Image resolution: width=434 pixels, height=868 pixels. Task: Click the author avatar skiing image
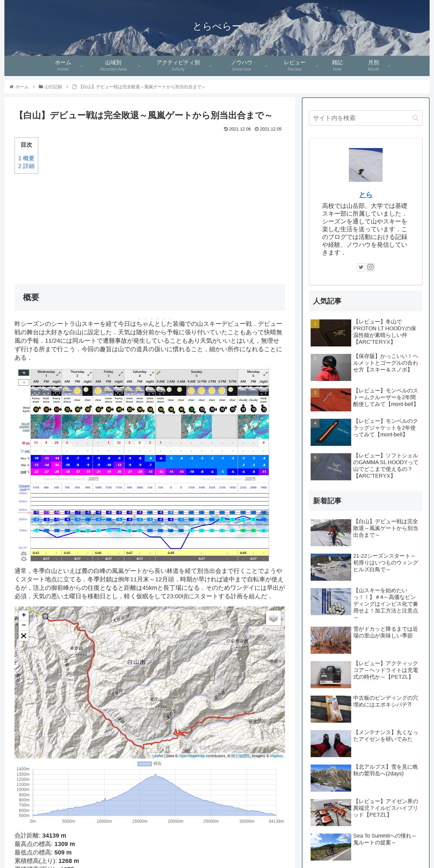click(366, 165)
